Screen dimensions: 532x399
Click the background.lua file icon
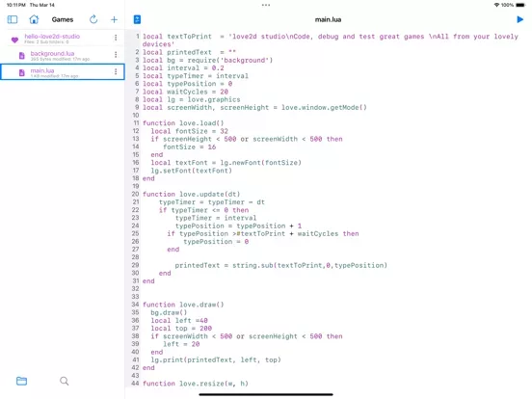[22, 55]
